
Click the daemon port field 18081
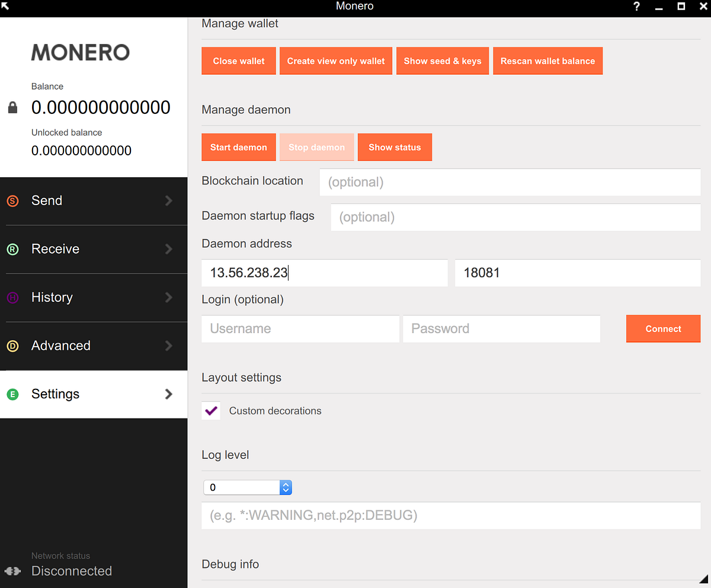pos(578,273)
